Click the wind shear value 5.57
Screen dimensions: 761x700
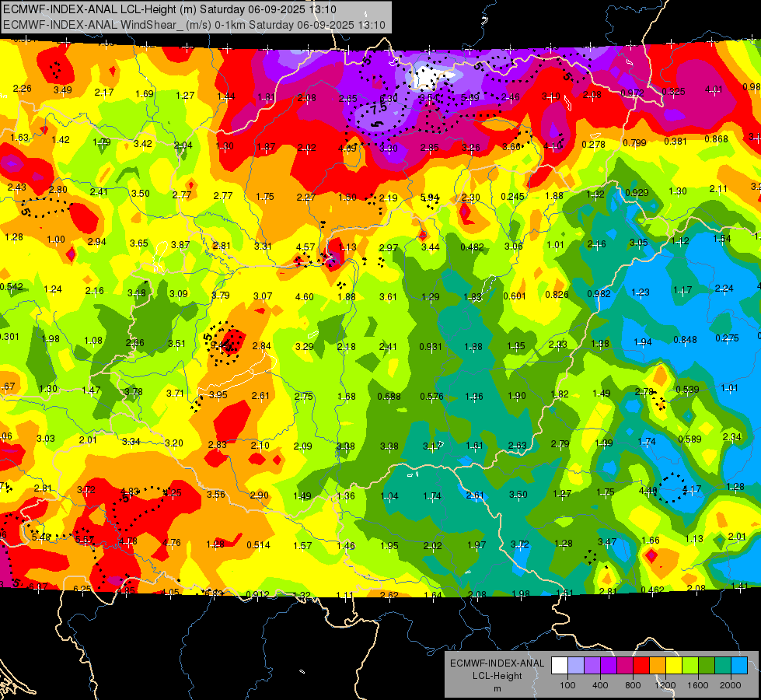coord(85,540)
